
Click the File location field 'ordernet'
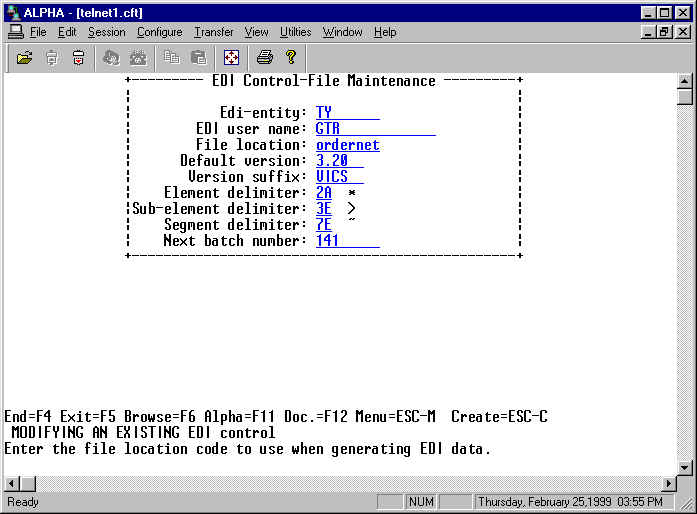(347, 145)
